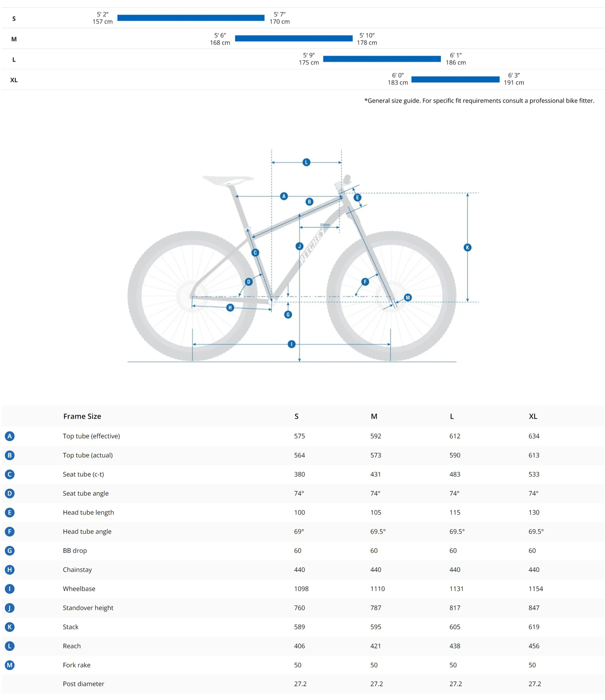Click the L reach marker in the bike diagram

[306, 162]
